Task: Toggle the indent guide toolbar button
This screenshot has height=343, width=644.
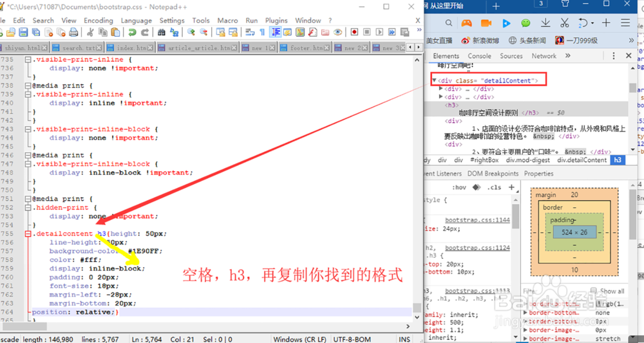Action: tap(275, 32)
